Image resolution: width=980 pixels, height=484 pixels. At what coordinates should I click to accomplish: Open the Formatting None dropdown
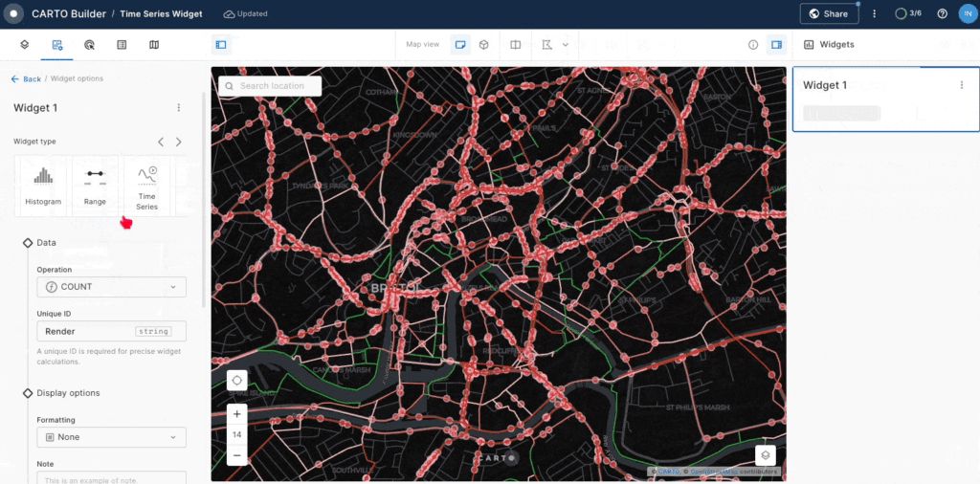click(111, 437)
